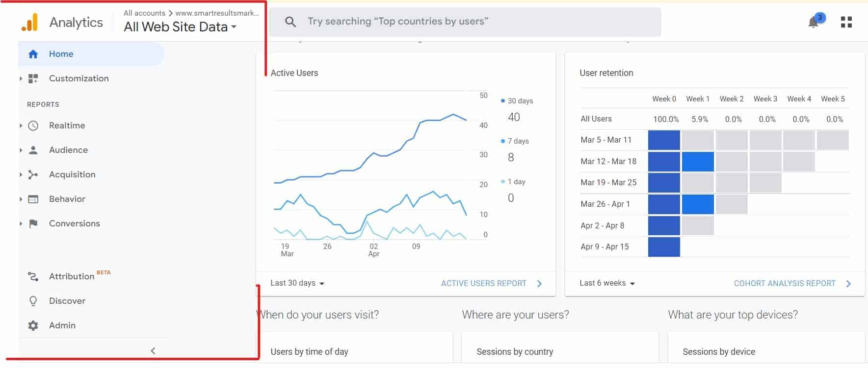The width and height of the screenshot is (868, 368).
Task: Click arrow next to Active Users Report
Action: click(x=540, y=284)
